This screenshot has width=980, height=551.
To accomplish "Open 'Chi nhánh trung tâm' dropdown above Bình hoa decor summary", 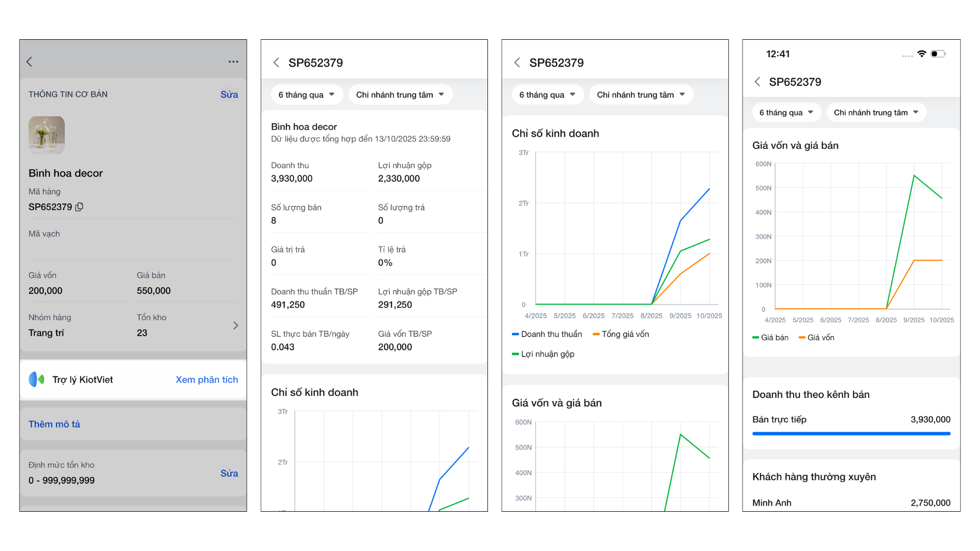I will pyautogui.click(x=400, y=95).
